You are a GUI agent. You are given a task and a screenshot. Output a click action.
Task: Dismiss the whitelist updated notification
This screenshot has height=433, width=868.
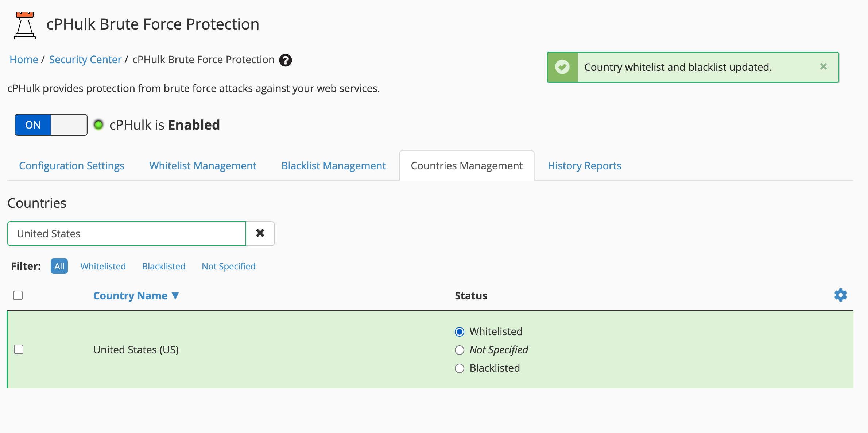(824, 66)
